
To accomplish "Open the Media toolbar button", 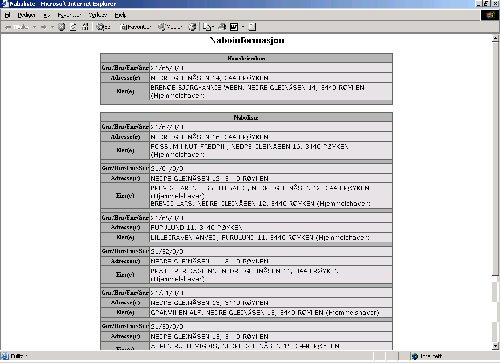I will 170,27.
